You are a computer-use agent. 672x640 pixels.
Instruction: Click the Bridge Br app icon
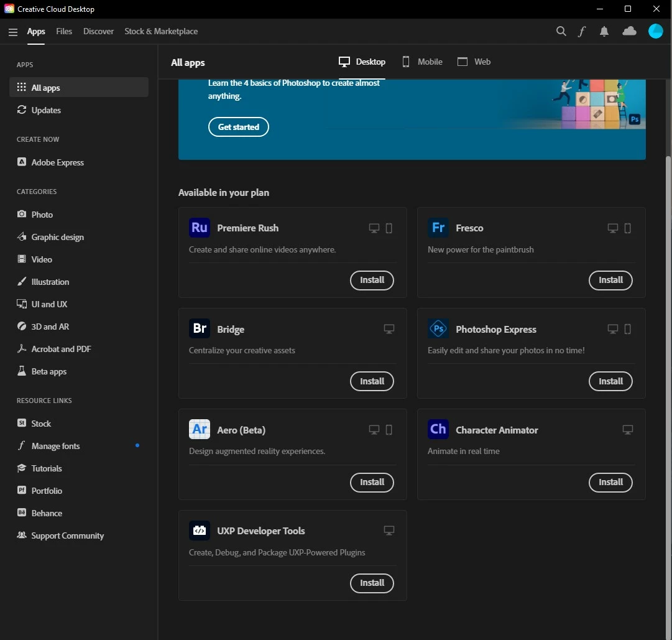tap(200, 328)
